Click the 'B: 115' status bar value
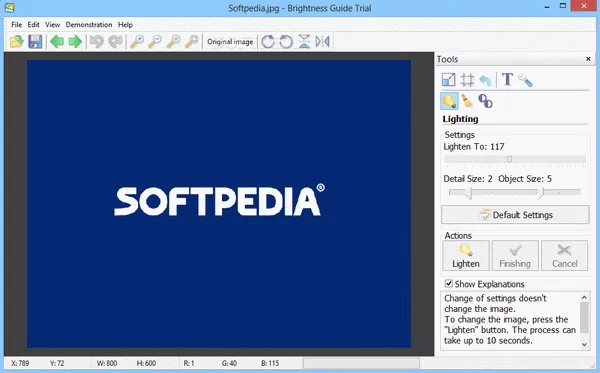Image resolution: width=600 pixels, height=373 pixels. tap(270, 363)
